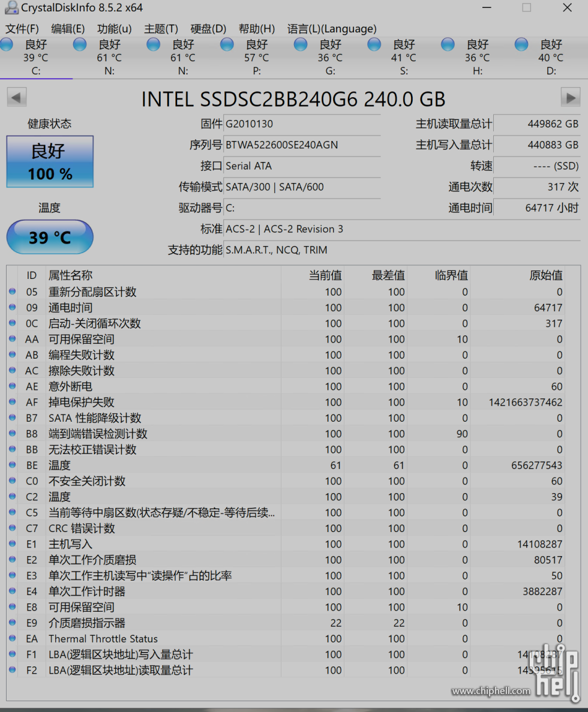Click power on count 317 次
This screenshot has height=712, width=588.
pos(536,187)
